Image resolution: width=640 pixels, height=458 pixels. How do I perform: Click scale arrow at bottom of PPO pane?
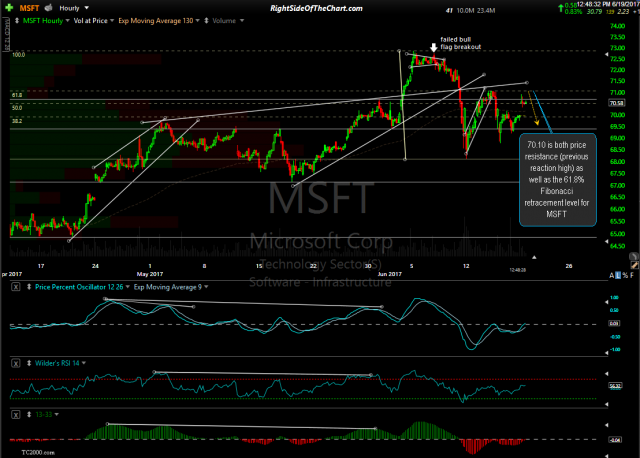pos(606,353)
